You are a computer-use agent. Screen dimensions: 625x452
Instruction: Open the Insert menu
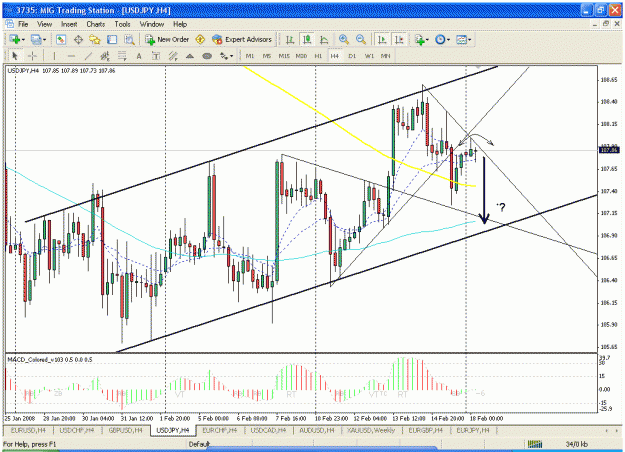69,24
